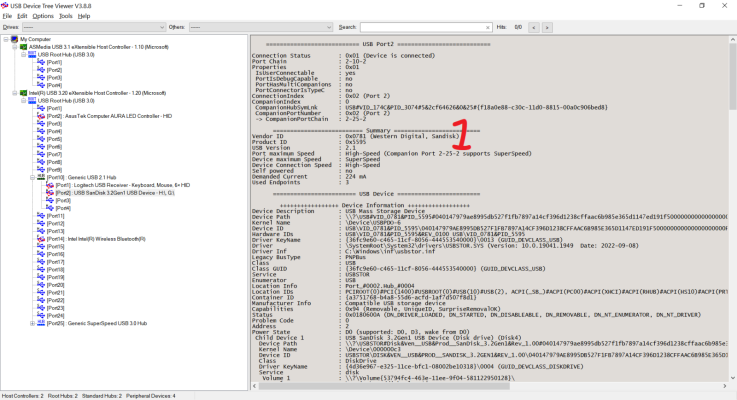737x400 pixels.
Task: Select the SanDisk 3.2Gen1 USB Device row
Action: point(115,193)
